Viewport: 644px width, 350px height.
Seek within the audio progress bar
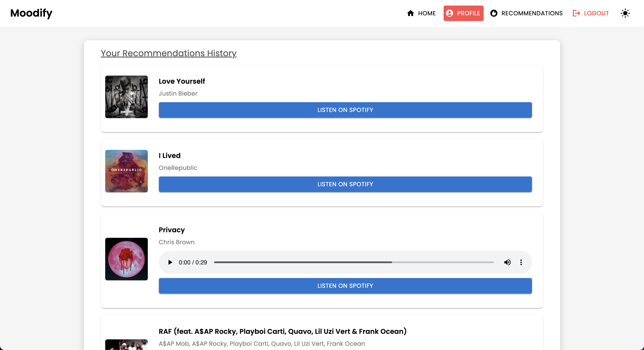pyautogui.click(x=354, y=262)
